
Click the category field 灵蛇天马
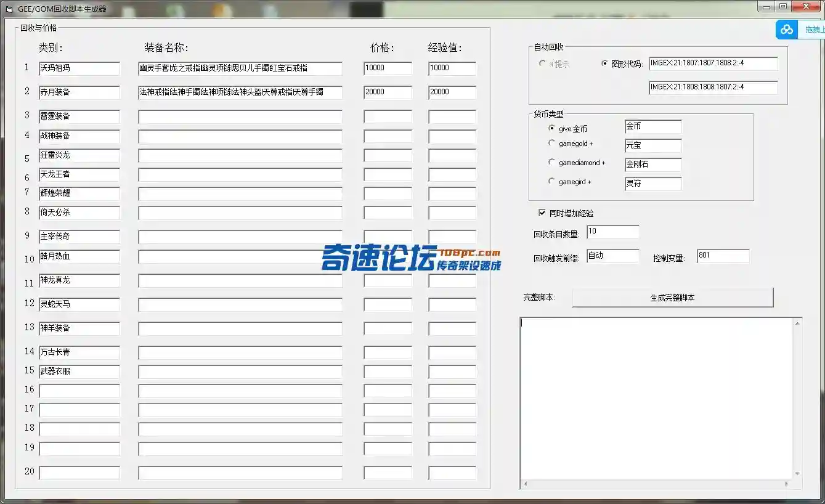(79, 304)
